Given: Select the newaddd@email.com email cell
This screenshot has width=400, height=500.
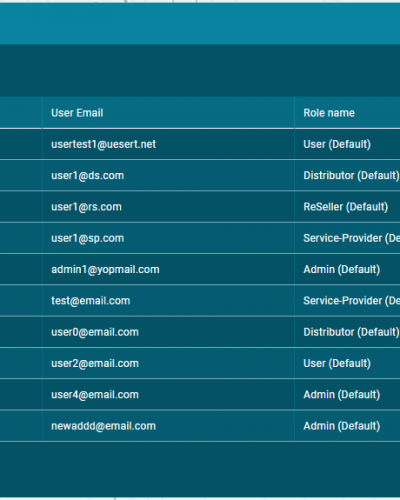Looking at the screenshot, I should (168, 426).
